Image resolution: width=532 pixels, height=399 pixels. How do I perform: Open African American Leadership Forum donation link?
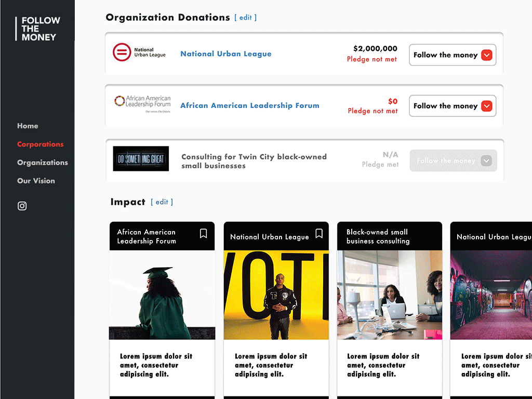click(x=250, y=105)
